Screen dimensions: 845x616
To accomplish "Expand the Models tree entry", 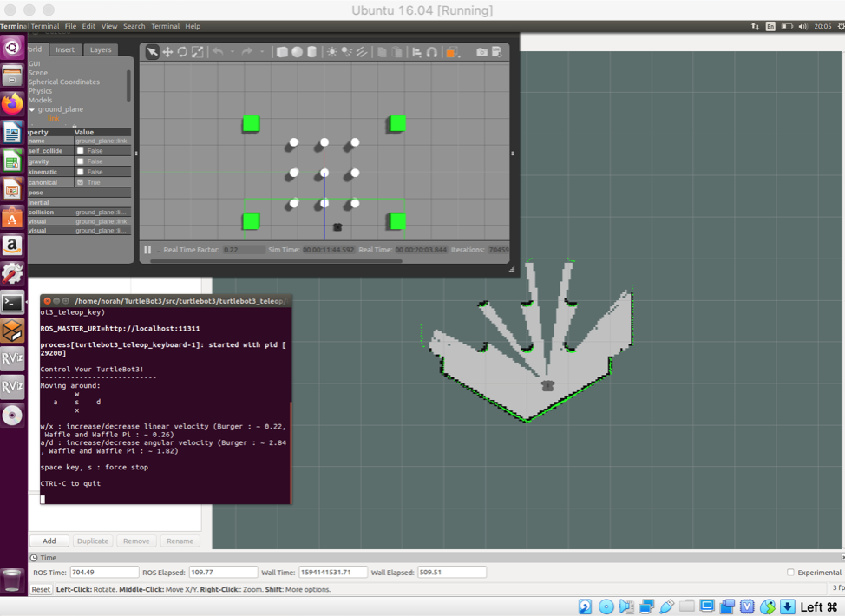I will pos(39,100).
